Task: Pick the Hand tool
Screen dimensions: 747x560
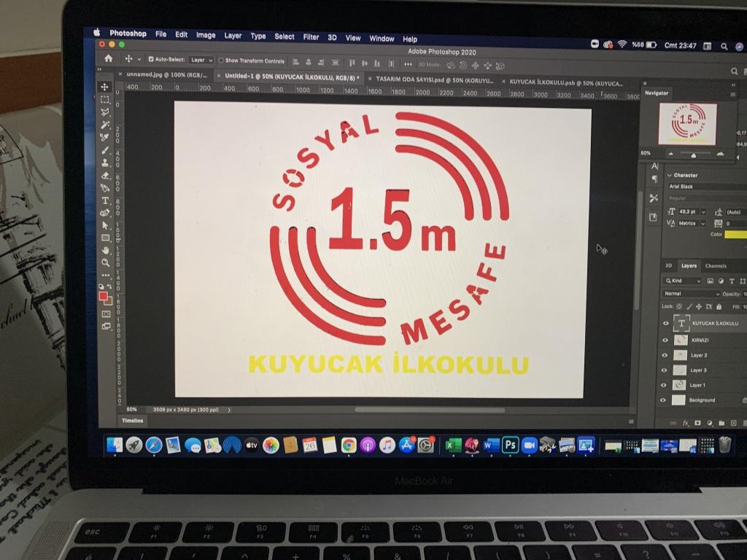Action: 106,250
